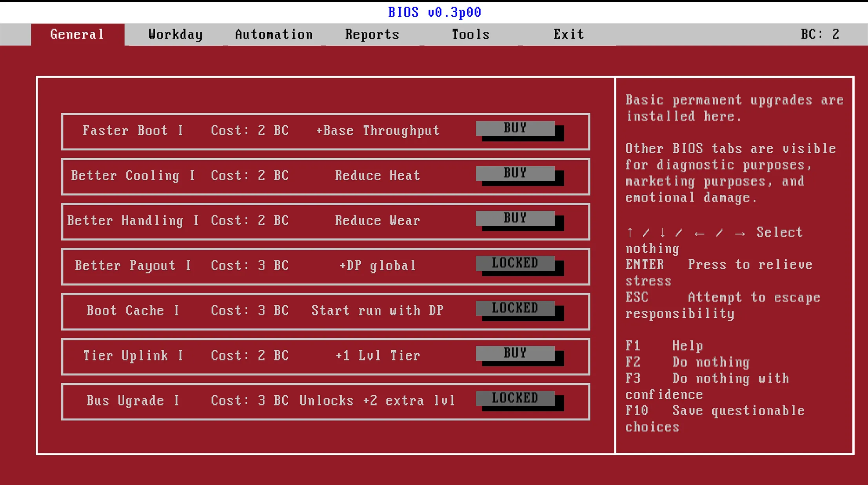
Task: Select the Better Handling I name
Action: coord(133,221)
